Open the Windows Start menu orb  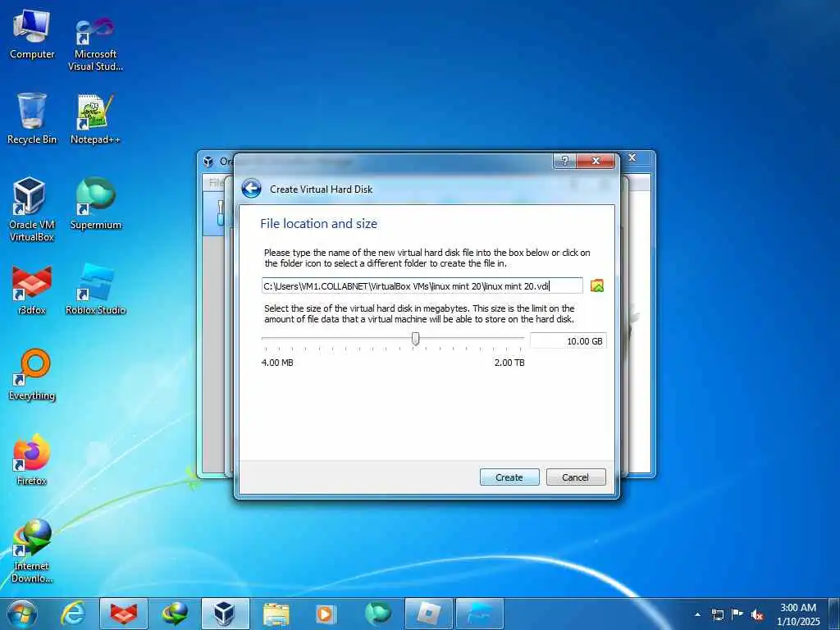22,614
